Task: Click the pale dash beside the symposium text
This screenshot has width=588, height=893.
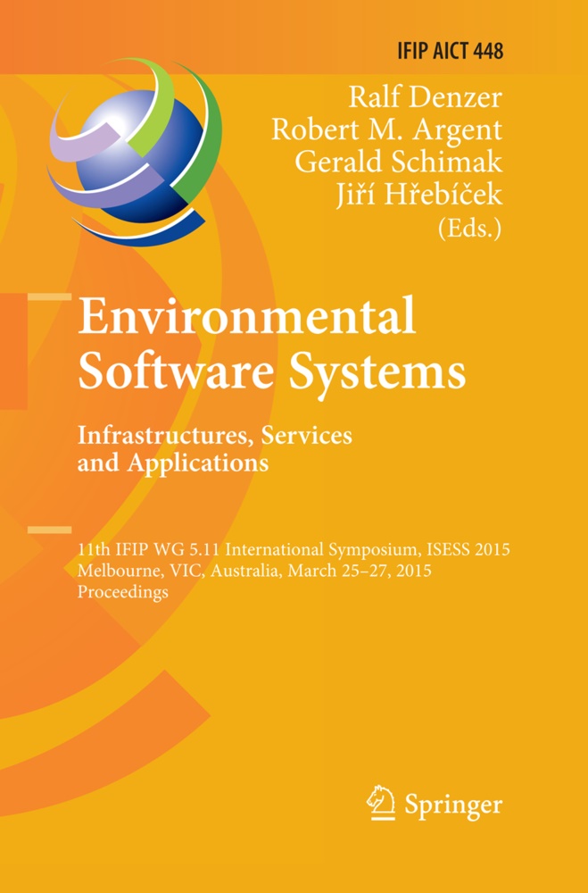Action: click(50, 531)
